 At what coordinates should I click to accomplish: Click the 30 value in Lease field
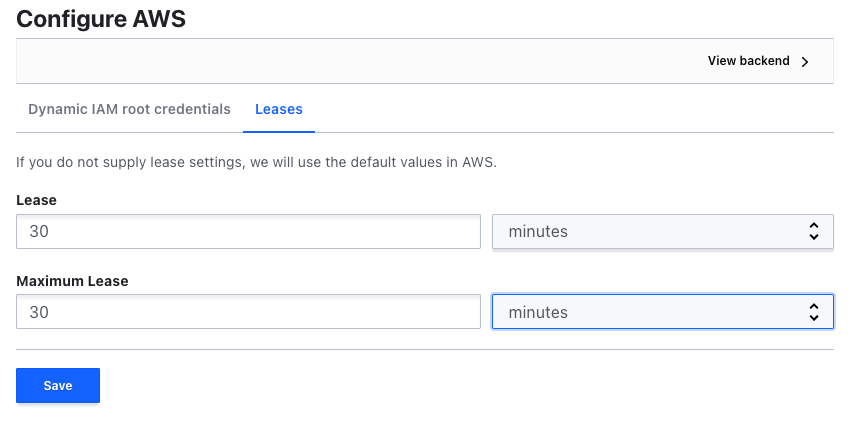39,231
